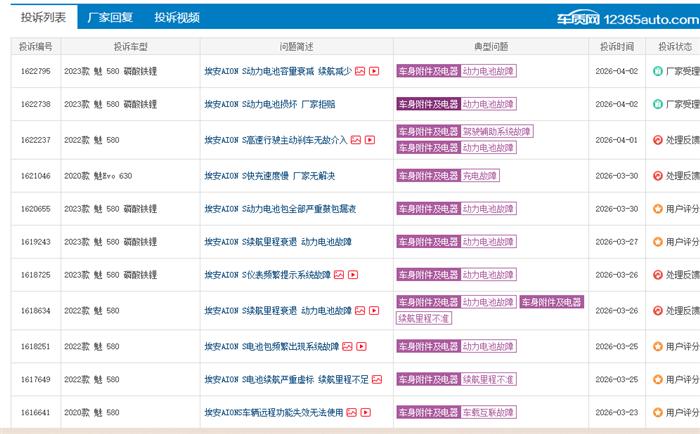Click green 厂家受理 status icon for 1622738
The height and width of the screenshot is (434, 700).
[657, 104]
